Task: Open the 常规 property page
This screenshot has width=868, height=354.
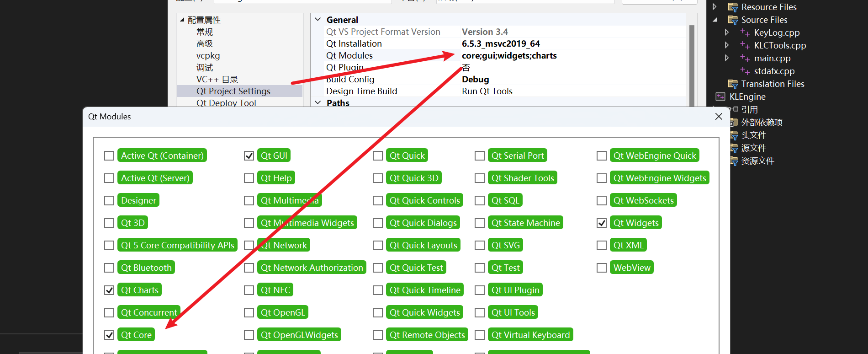Action: point(205,32)
